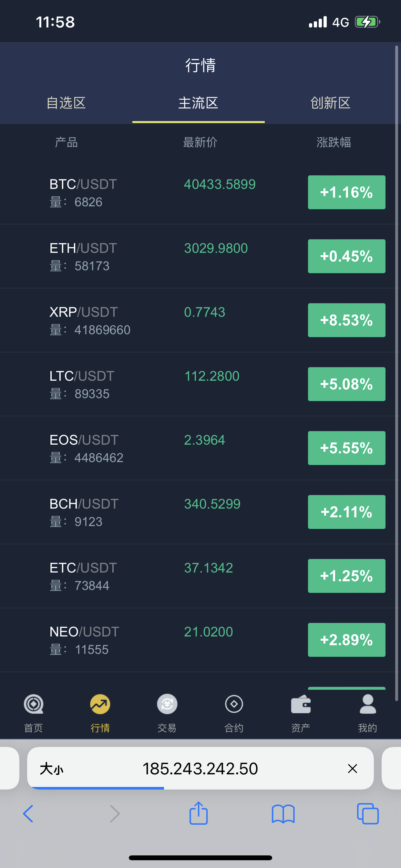Image resolution: width=401 pixels, height=868 pixels.
Task: Tap the BTC +1.16% change button
Action: [346, 192]
